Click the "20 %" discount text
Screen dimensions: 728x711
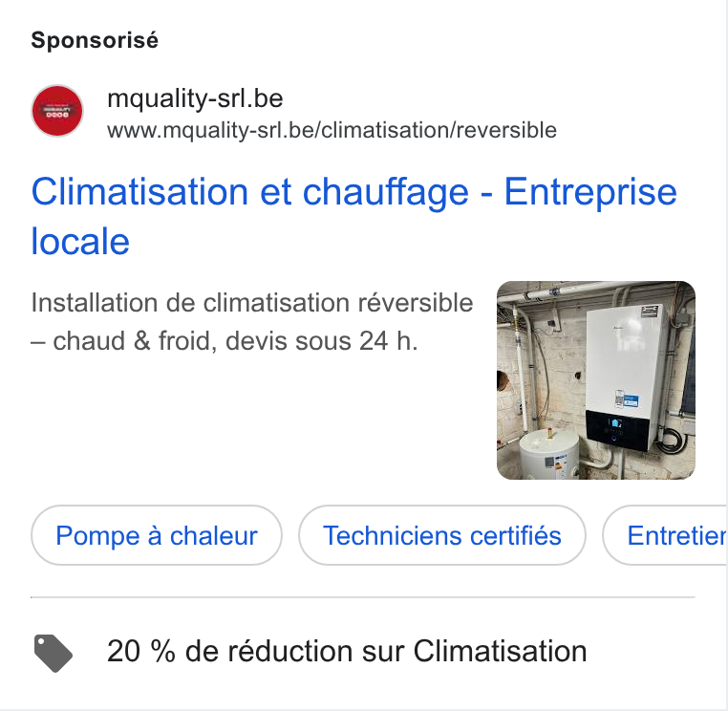[x=141, y=651]
